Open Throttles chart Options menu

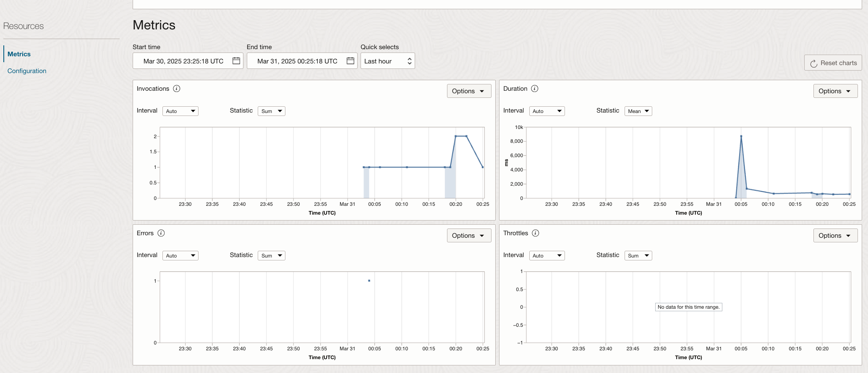tap(835, 236)
